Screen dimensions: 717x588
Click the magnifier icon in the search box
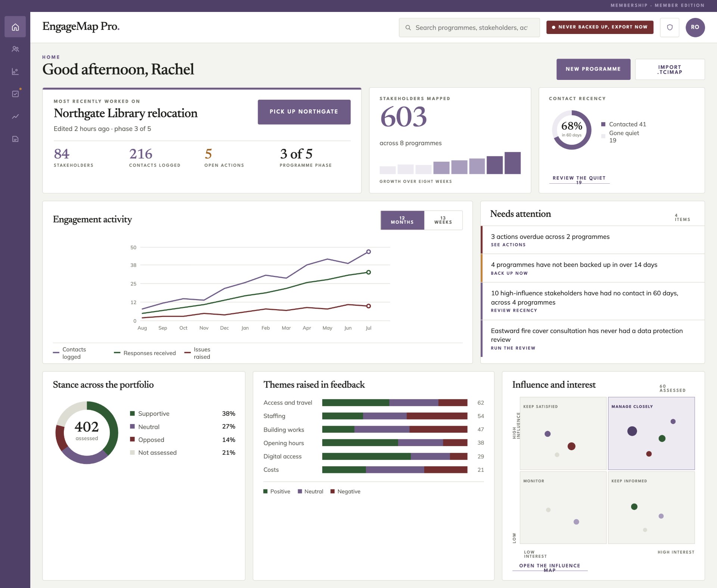pyautogui.click(x=408, y=28)
